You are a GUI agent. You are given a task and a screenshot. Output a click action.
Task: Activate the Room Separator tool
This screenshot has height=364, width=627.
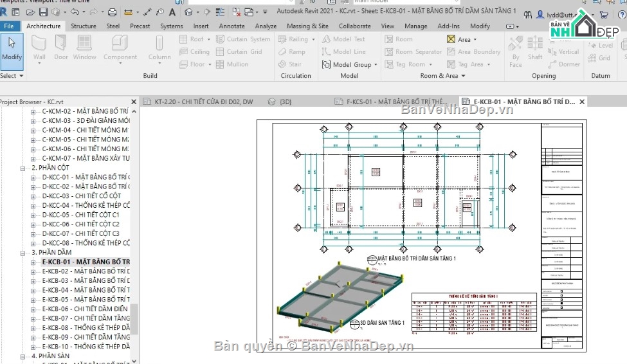click(x=413, y=51)
